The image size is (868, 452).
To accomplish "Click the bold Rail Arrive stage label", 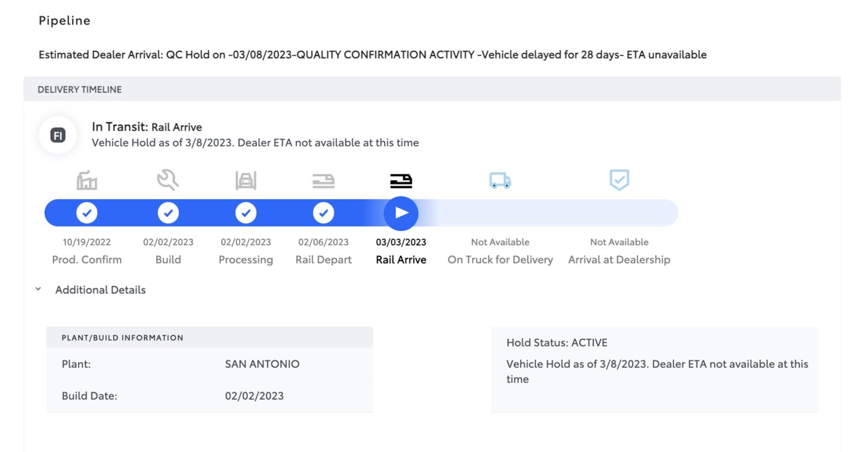I will pos(401,260).
